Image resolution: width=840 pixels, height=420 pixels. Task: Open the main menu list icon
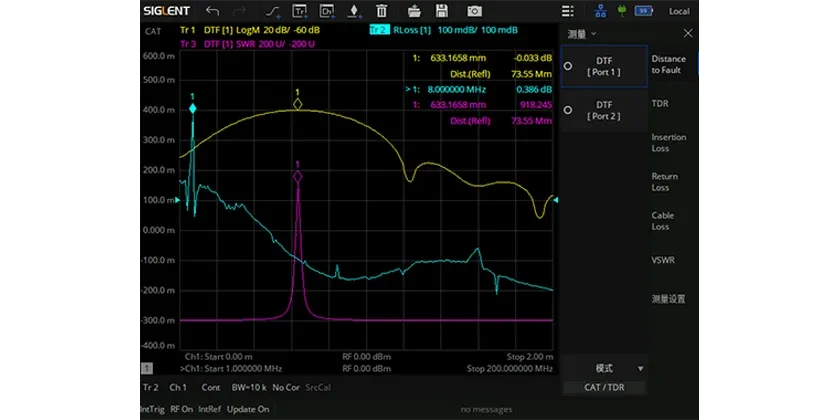(567, 11)
